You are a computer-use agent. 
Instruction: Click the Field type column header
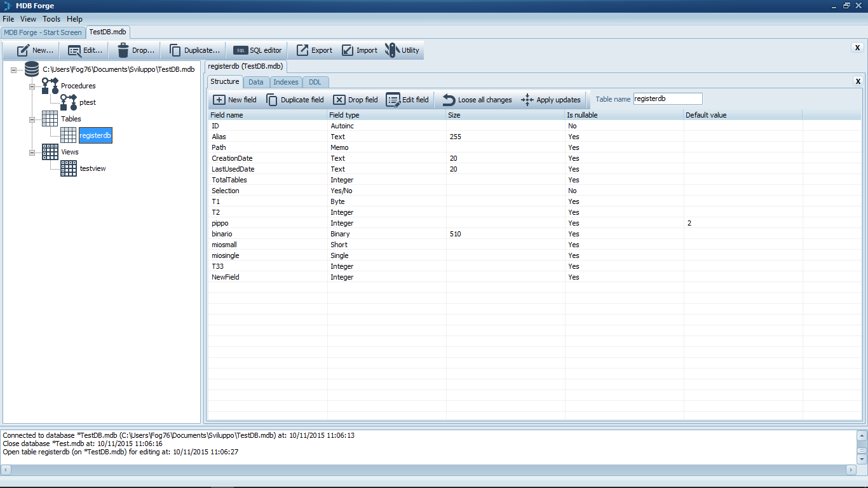tap(386, 115)
